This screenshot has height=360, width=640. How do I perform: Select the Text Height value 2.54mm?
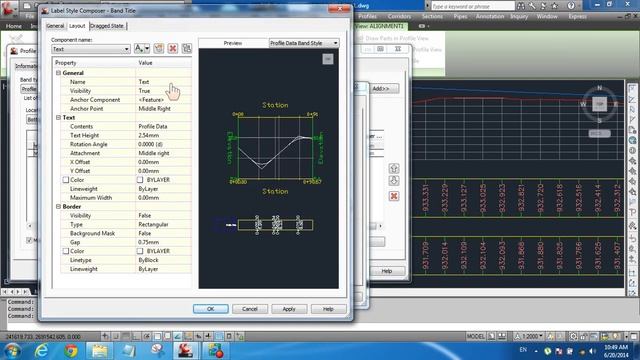coord(163,135)
